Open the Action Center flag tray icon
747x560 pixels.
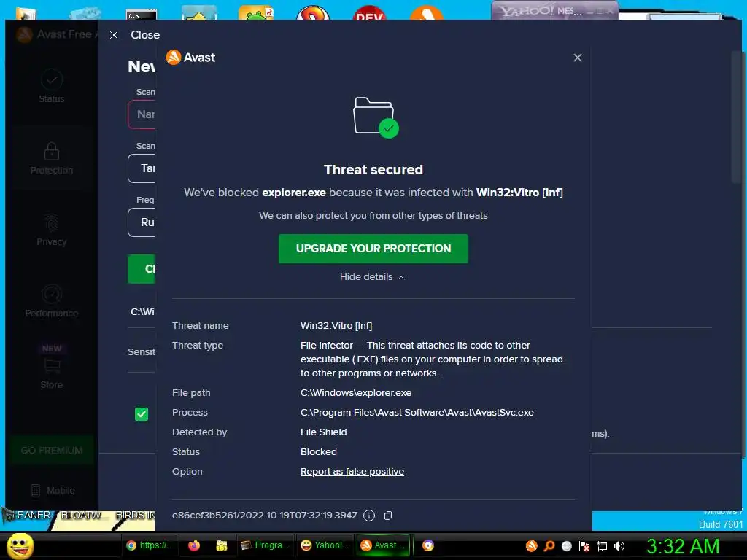click(x=584, y=546)
